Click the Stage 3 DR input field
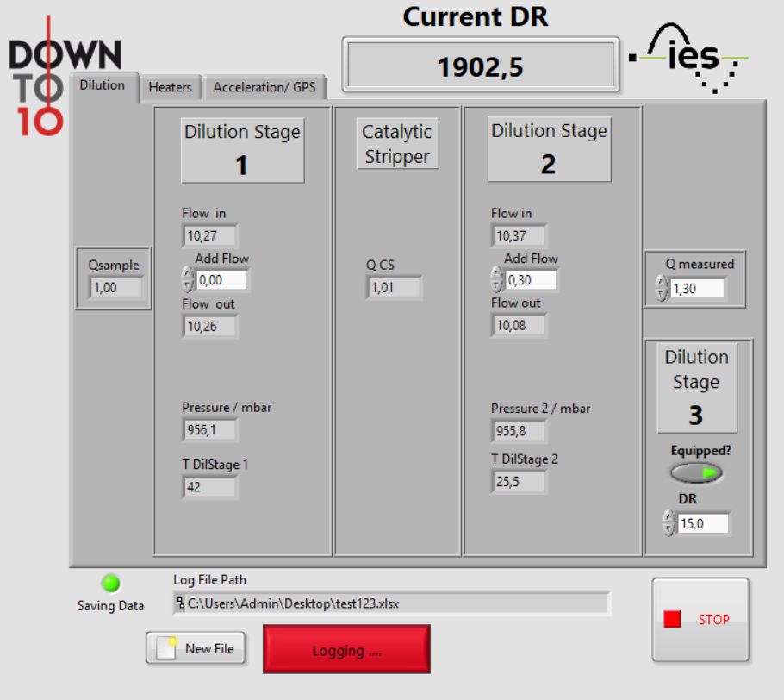 click(704, 523)
